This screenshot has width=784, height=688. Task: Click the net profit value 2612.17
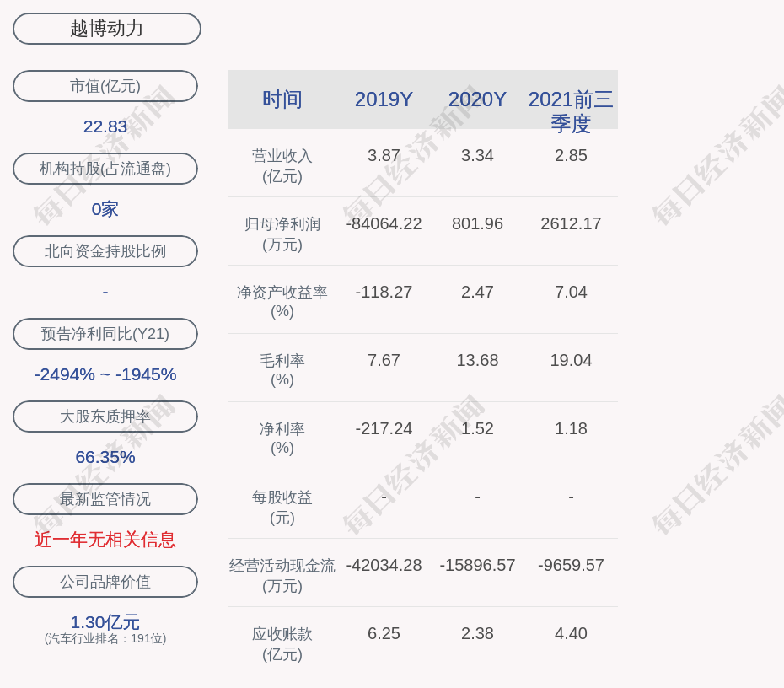(571, 223)
